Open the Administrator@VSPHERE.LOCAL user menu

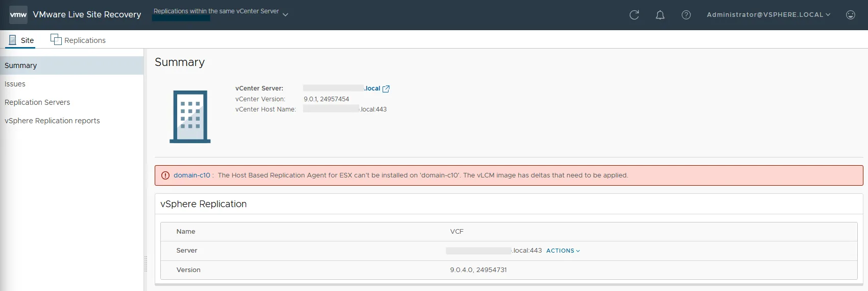click(x=768, y=15)
